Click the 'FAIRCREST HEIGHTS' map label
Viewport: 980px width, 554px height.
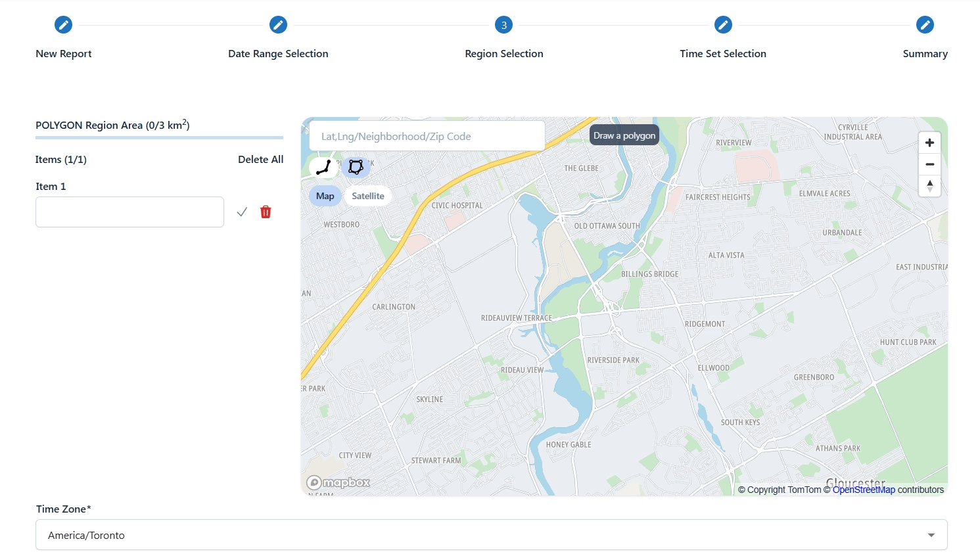pos(718,197)
